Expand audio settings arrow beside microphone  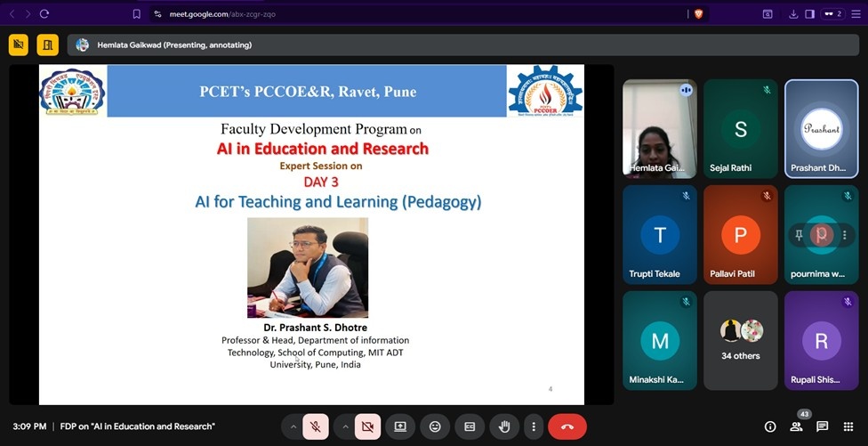[292, 426]
